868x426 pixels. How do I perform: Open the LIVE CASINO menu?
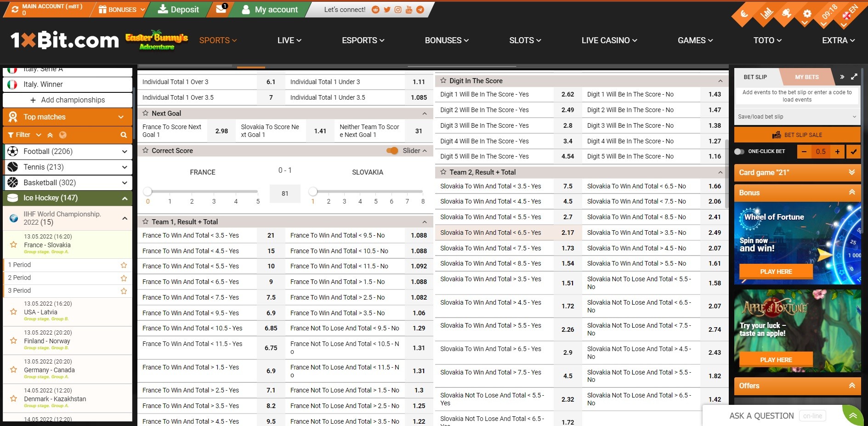coord(609,40)
